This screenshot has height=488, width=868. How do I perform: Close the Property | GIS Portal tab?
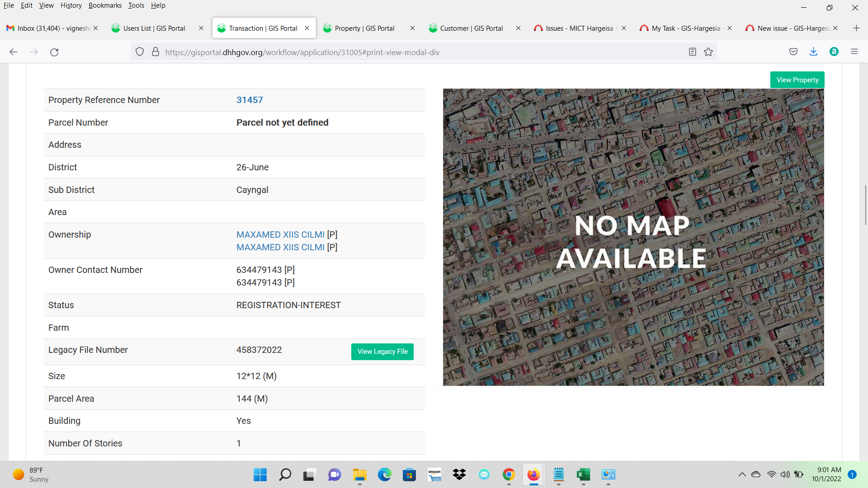[x=412, y=28]
